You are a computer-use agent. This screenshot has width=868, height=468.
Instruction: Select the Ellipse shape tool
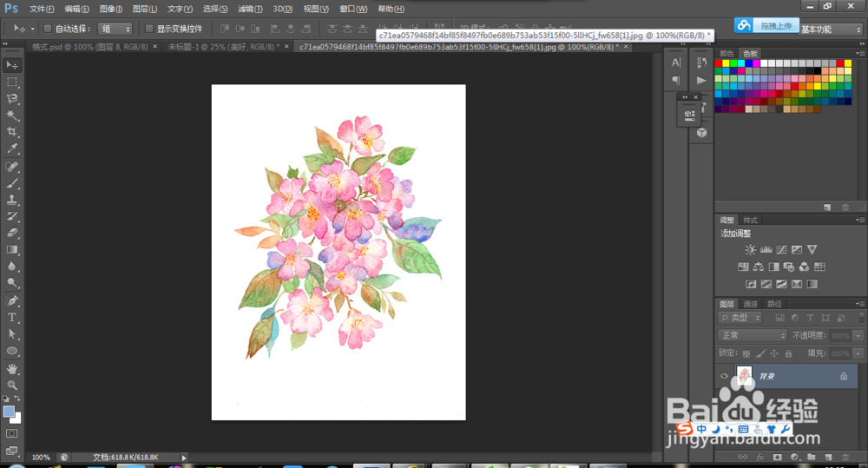(11, 351)
